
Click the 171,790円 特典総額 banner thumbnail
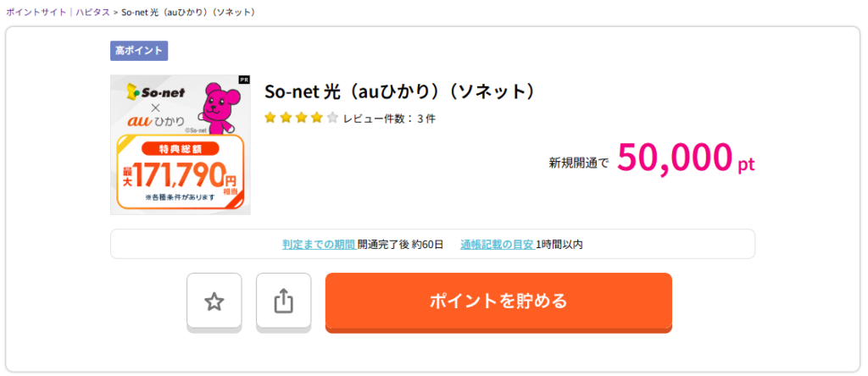[180, 175]
